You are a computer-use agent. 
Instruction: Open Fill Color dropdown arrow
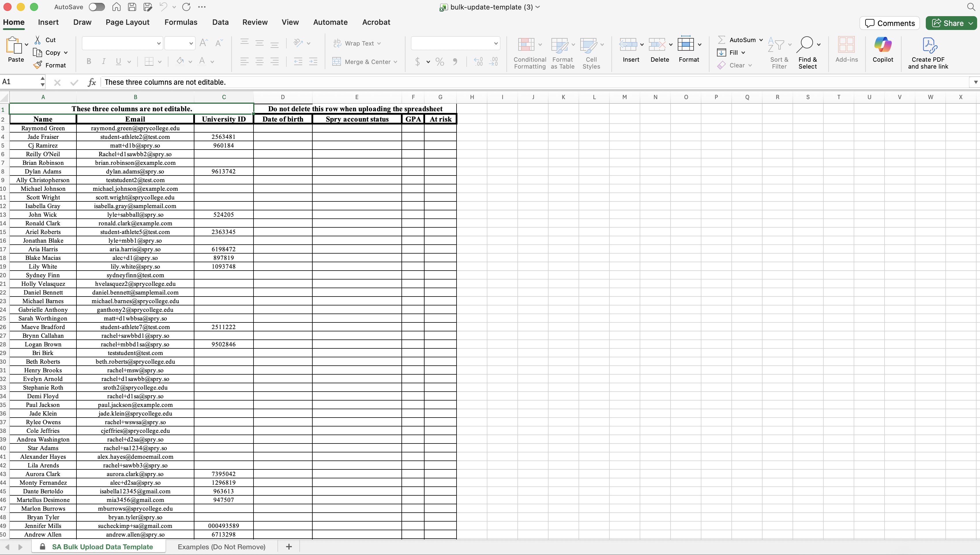click(x=190, y=62)
